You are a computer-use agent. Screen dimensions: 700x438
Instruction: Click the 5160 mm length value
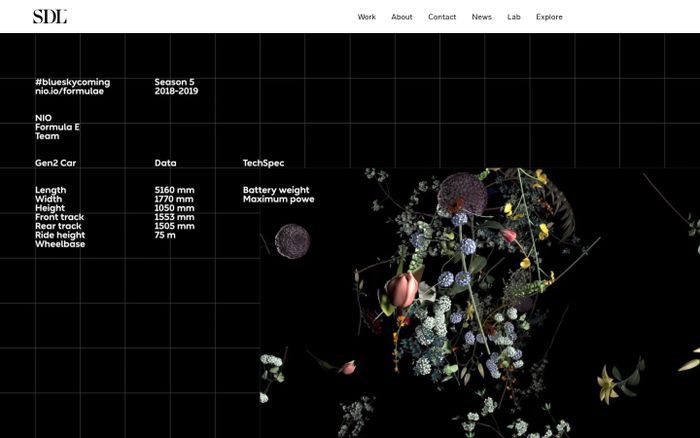coord(174,190)
